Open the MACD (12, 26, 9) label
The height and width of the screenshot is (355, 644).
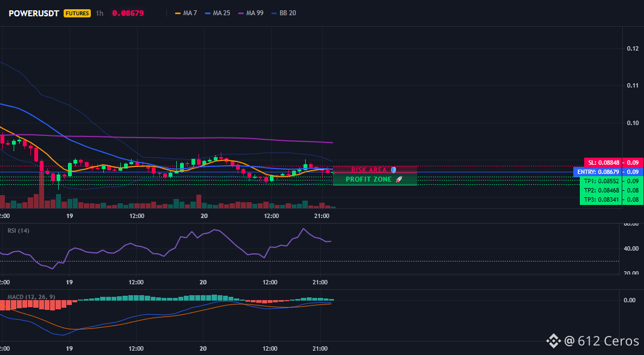31,297
